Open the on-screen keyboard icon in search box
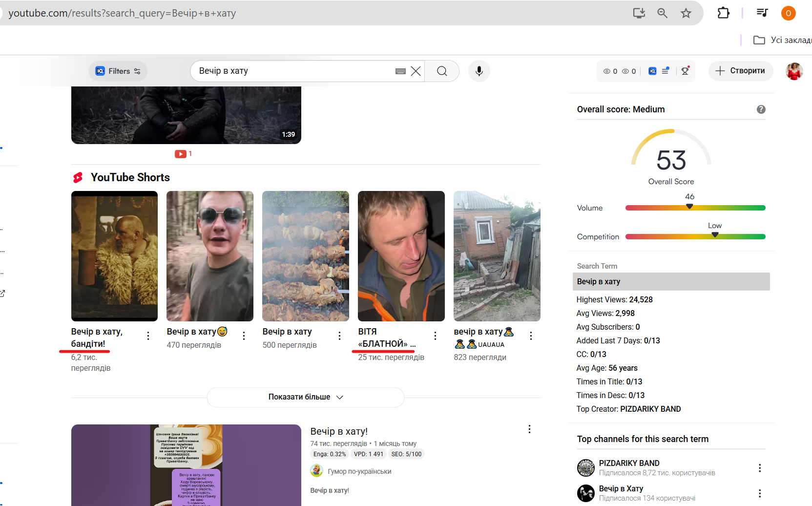 (x=400, y=71)
